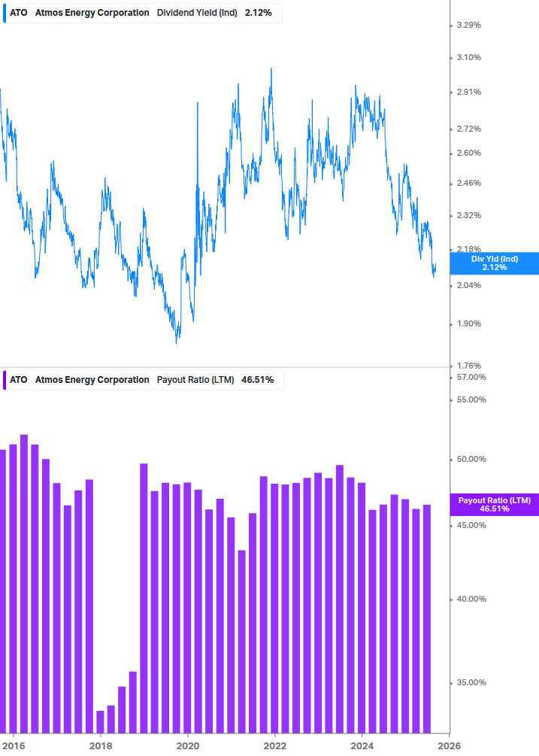Click the ATO ticker in dividend yield legend
Viewport: 539px width, 756px height.
(x=18, y=13)
